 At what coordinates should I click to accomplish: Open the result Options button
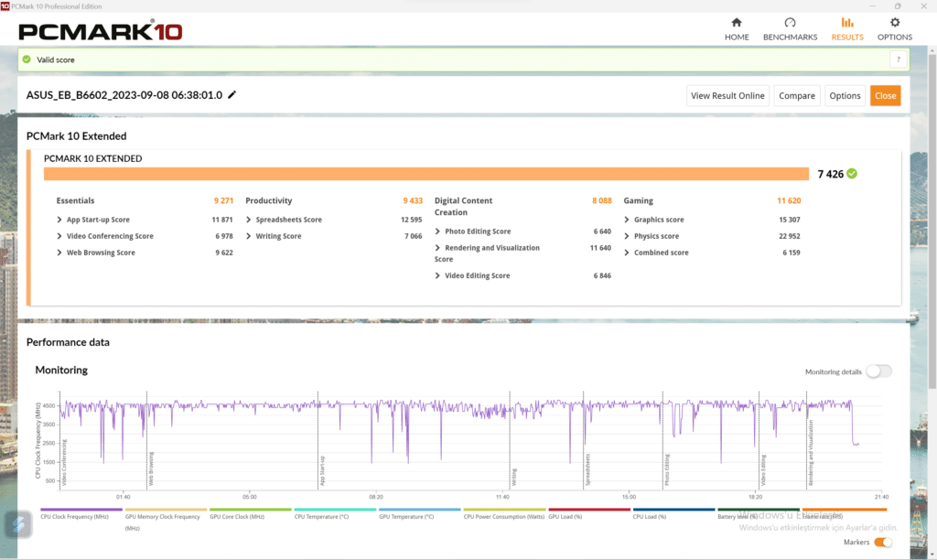pyautogui.click(x=845, y=96)
